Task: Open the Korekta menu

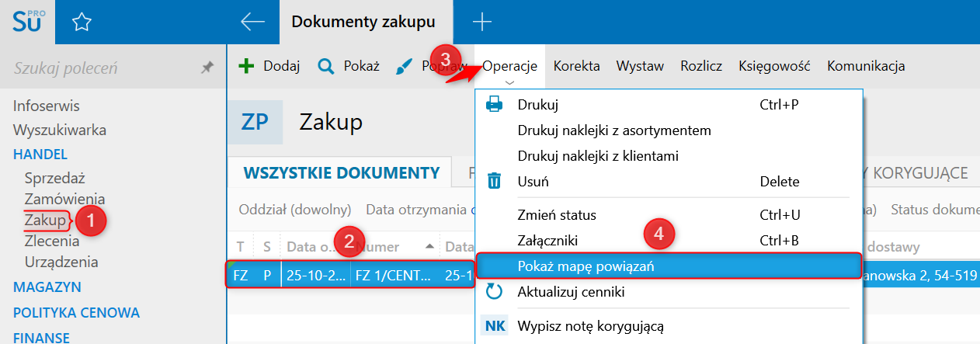Action: 576,66
